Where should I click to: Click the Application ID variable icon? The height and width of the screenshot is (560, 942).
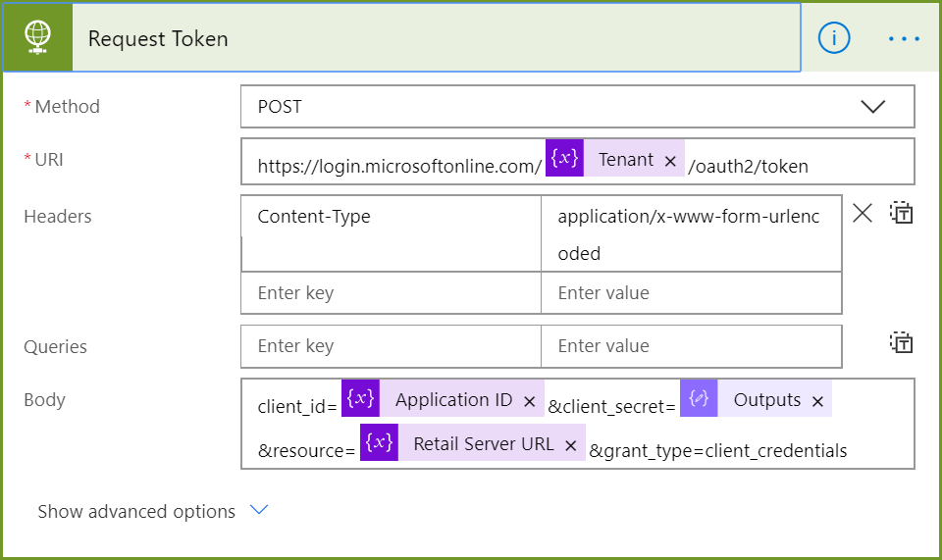pos(360,398)
